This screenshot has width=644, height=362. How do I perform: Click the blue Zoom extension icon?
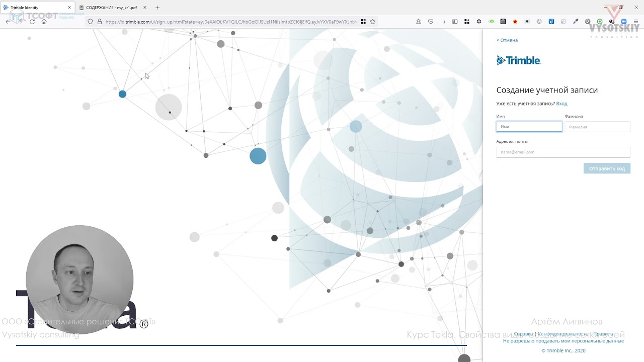624,22
